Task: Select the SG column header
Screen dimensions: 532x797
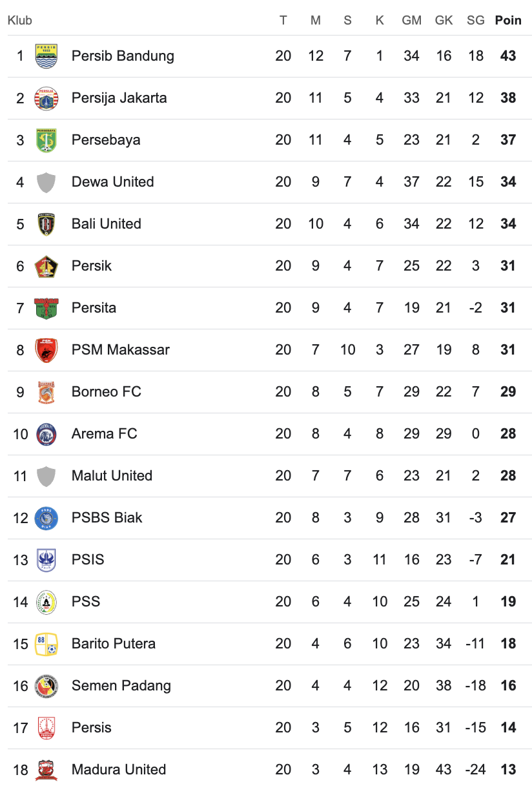Action: pyautogui.click(x=476, y=20)
